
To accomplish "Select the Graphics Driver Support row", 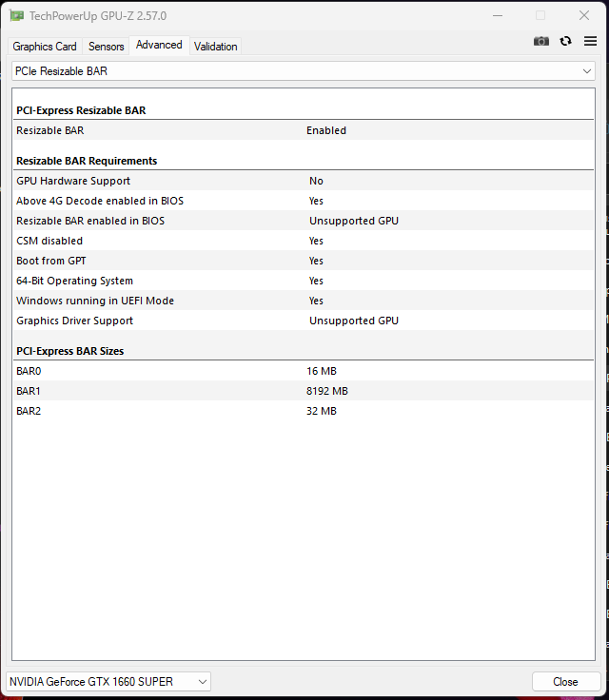I will 304,321.
